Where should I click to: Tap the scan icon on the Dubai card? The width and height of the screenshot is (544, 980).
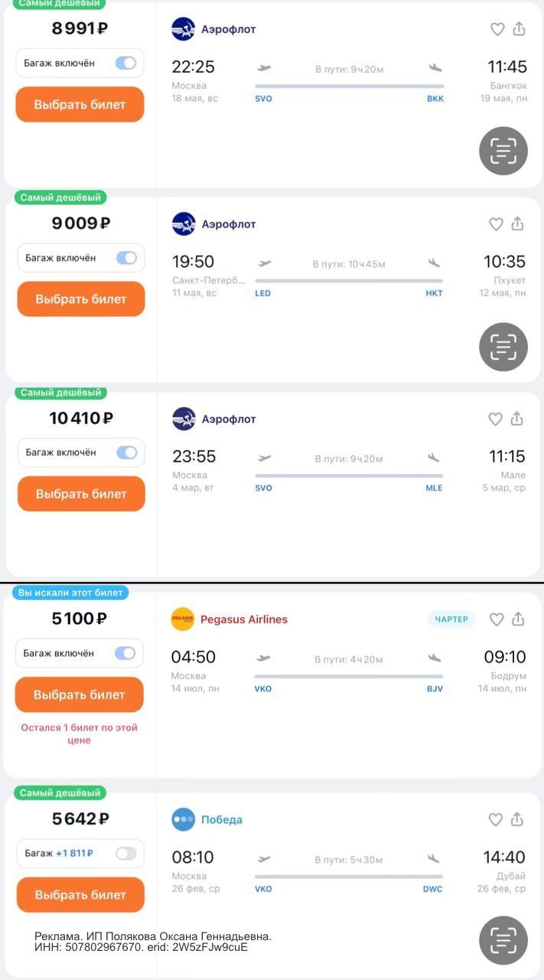pyautogui.click(x=503, y=940)
